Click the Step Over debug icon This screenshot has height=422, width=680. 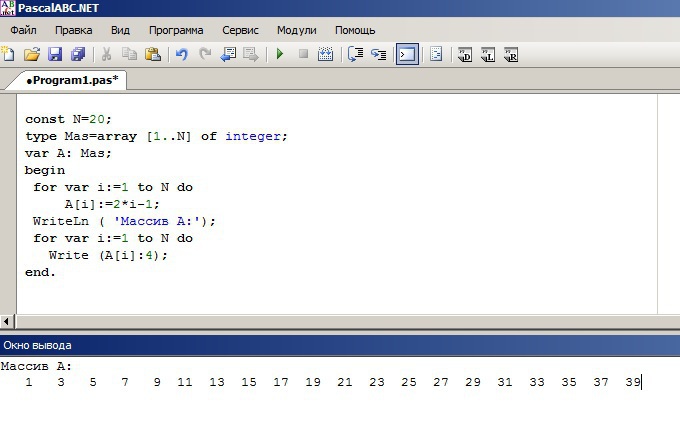(356, 55)
